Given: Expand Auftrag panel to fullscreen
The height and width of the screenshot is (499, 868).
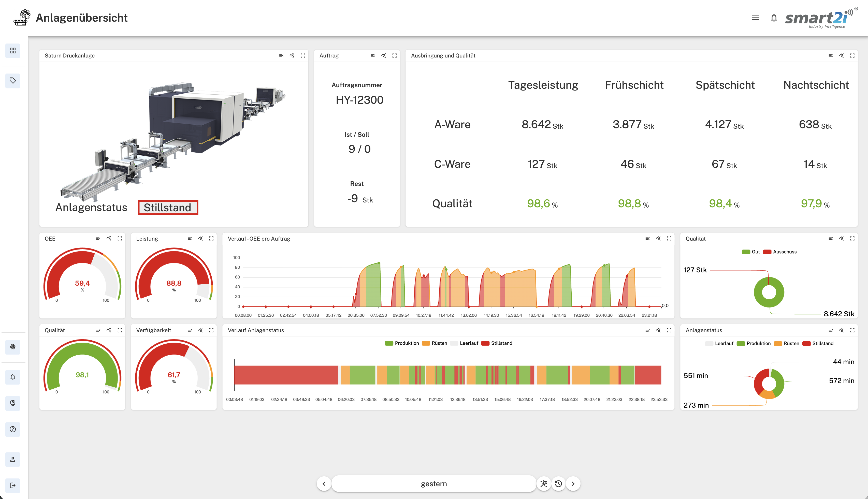Looking at the screenshot, I should click(395, 55).
